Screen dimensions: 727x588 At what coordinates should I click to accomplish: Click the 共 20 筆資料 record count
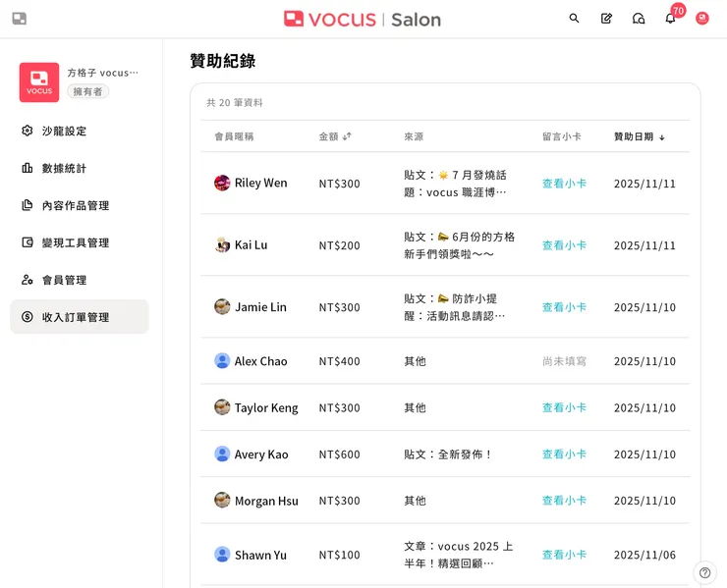pos(235,103)
